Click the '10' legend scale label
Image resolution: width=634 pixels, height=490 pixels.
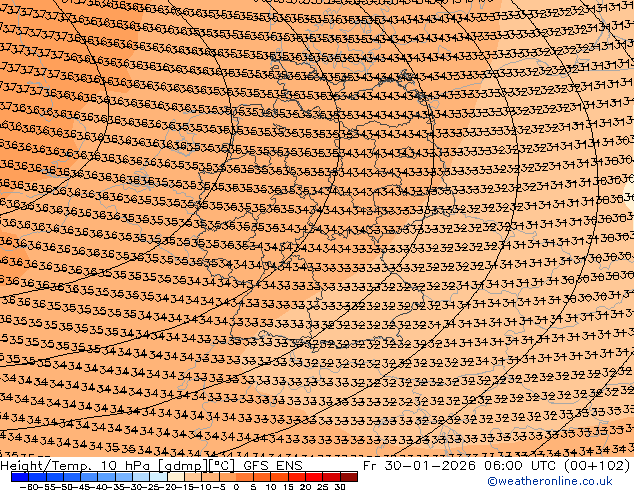(271, 487)
